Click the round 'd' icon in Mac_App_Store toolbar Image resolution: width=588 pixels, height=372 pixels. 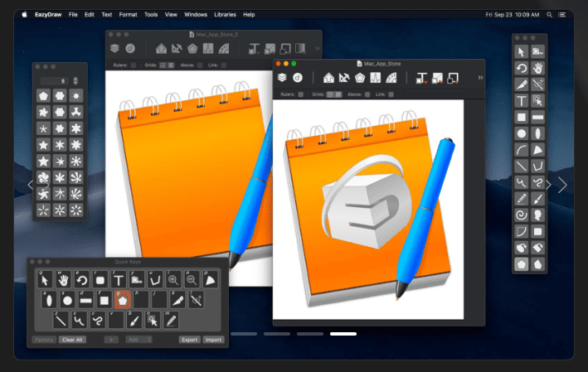298,78
